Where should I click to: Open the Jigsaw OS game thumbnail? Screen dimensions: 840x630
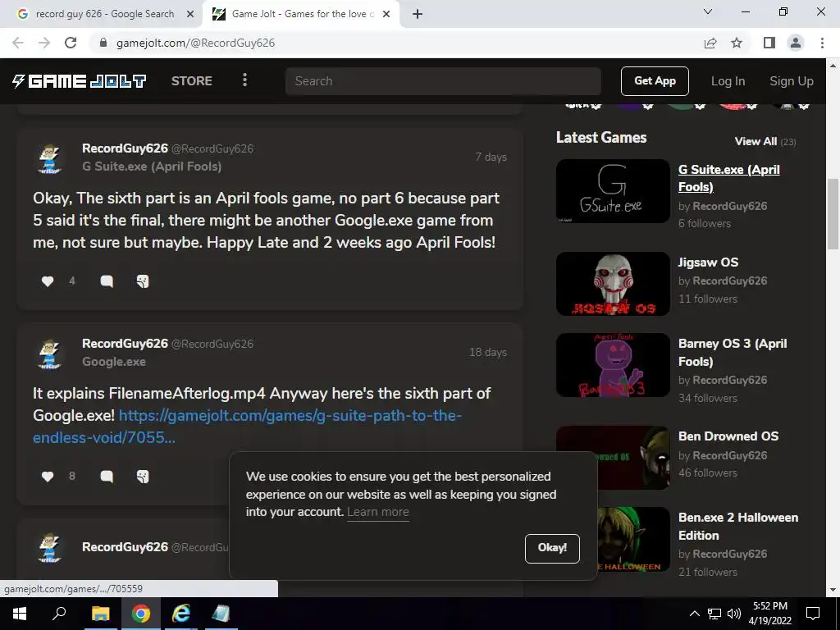[613, 284]
